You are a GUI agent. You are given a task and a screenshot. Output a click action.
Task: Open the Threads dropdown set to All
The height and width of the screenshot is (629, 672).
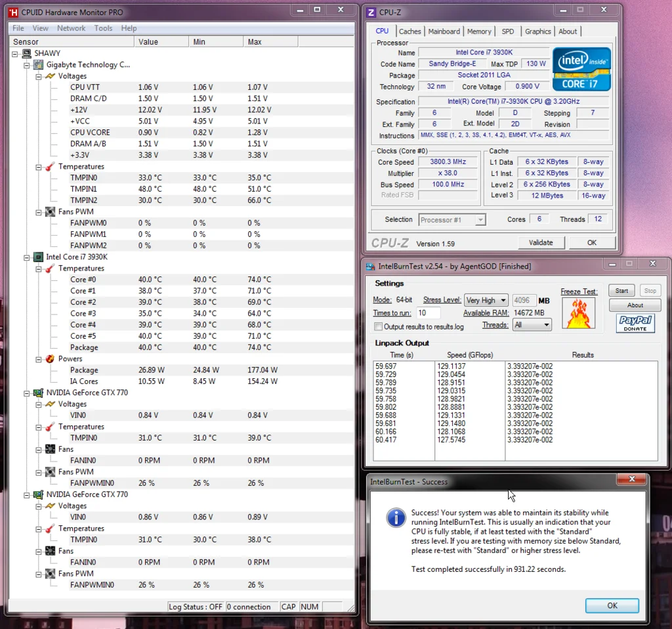coord(532,324)
